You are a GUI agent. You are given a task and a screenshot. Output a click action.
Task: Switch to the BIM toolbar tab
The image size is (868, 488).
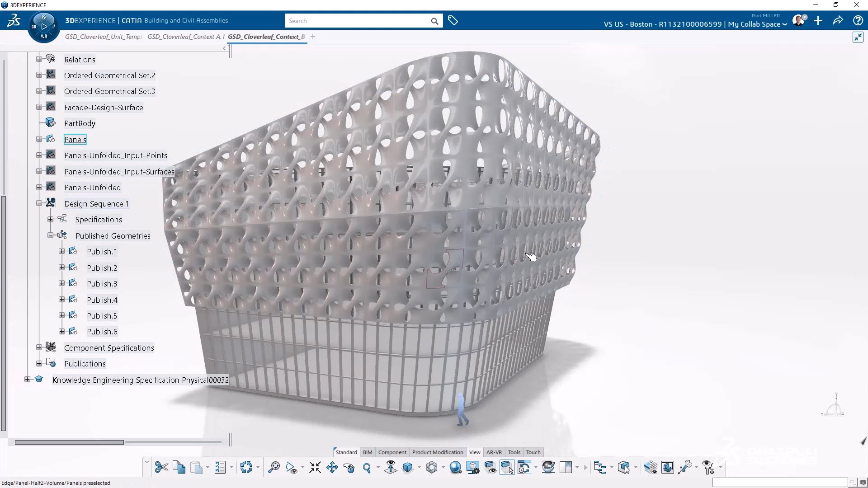tap(368, 452)
